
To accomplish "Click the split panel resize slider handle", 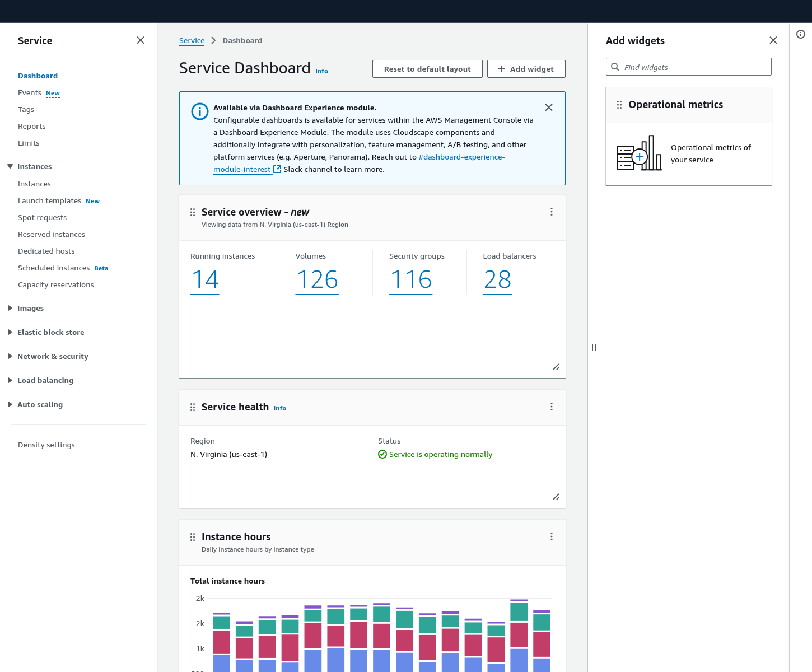I will tap(594, 348).
